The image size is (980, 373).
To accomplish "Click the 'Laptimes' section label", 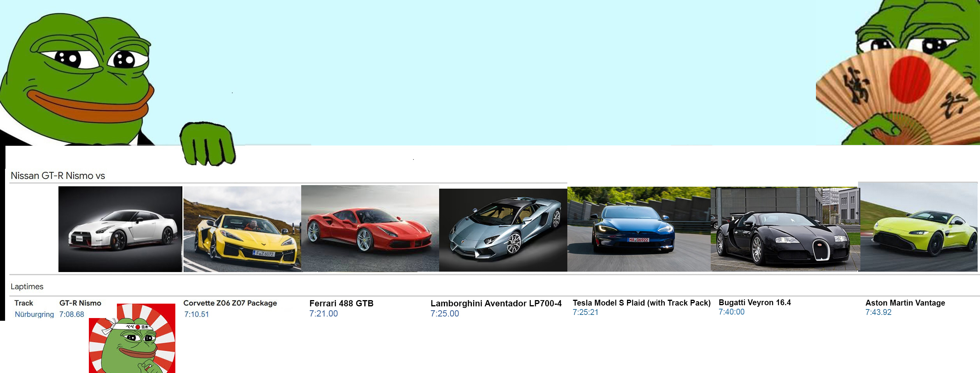I will click(x=27, y=286).
